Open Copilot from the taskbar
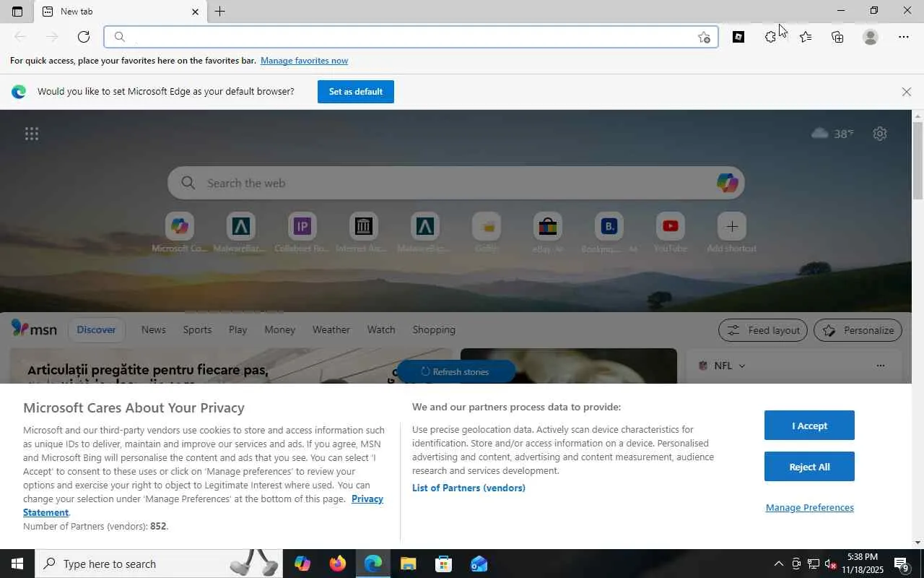 pyautogui.click(x=302, y=564)
